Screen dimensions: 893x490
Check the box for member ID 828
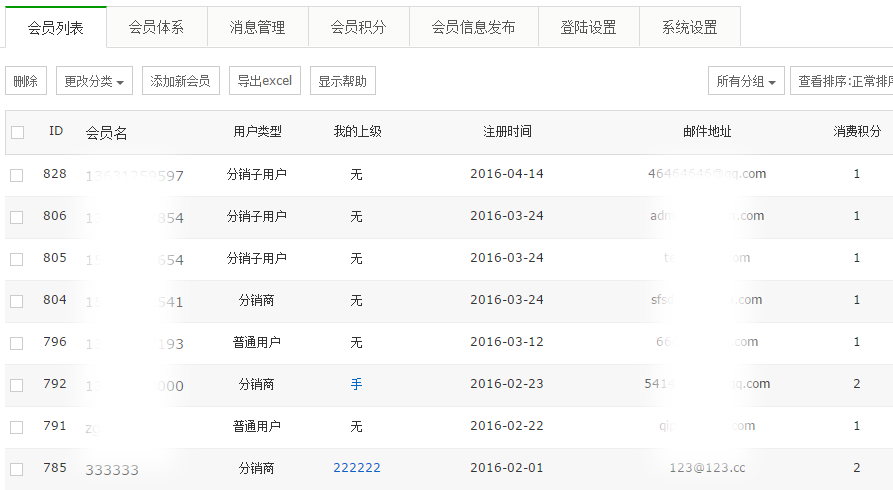17,175
